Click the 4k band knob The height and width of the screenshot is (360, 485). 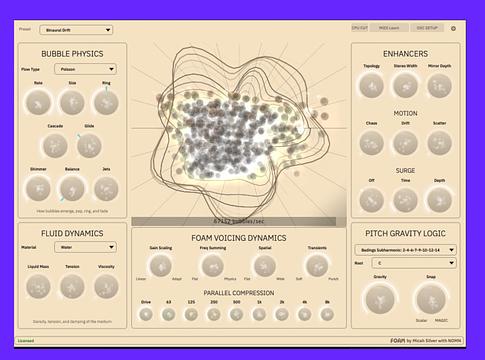point(304,314)
